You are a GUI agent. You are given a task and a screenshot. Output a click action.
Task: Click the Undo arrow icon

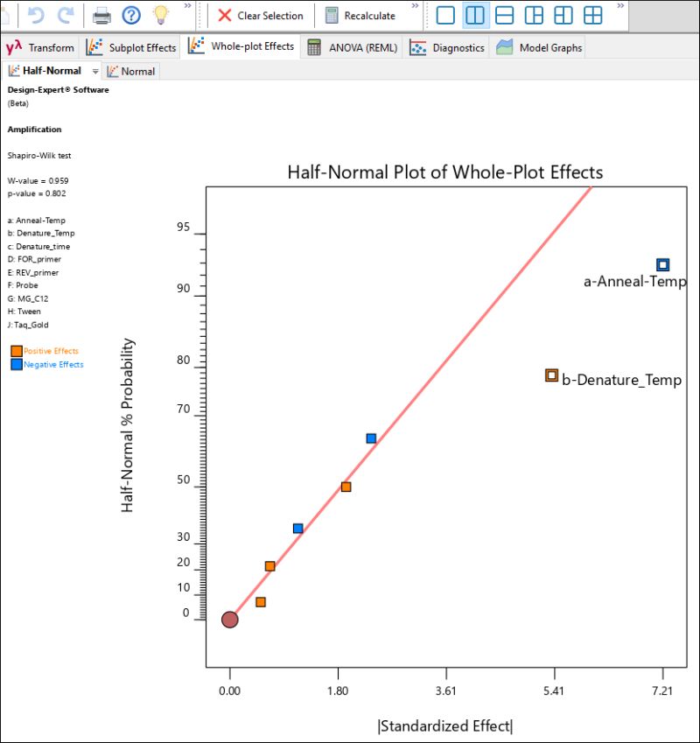tap(37, 15)
